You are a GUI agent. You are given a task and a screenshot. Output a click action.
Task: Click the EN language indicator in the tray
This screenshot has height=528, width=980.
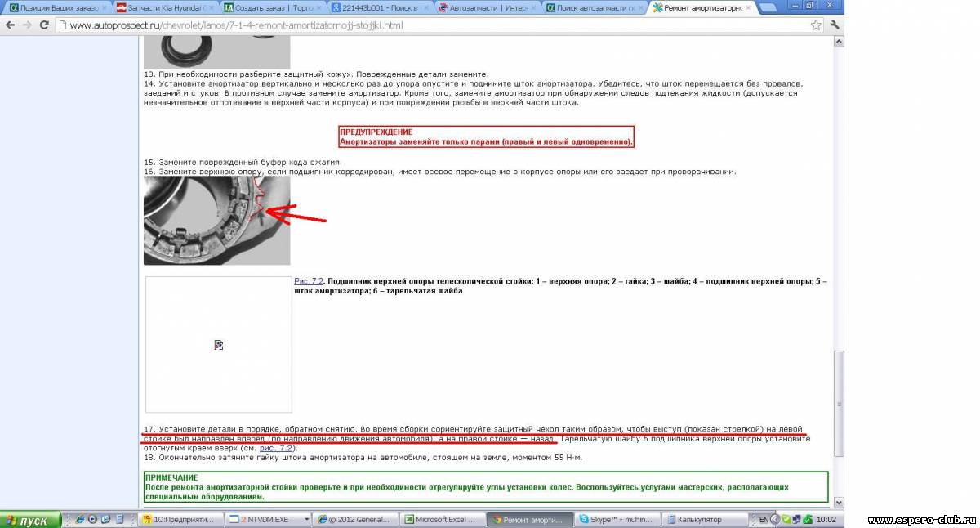(763, 519)
